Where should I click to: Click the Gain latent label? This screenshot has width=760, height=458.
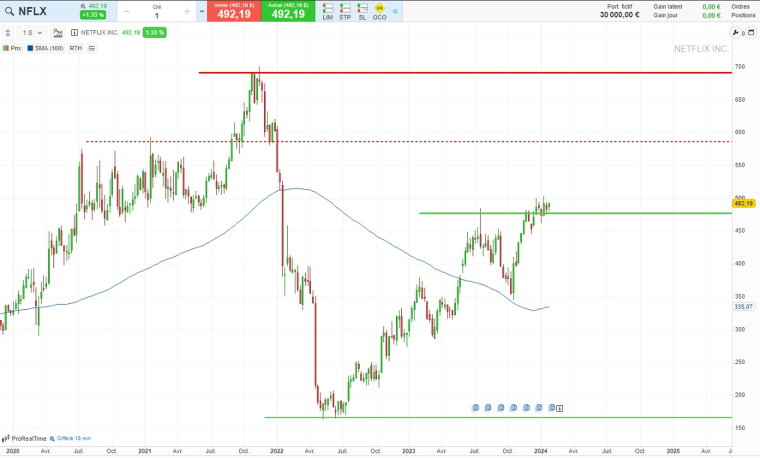[668, 6]
